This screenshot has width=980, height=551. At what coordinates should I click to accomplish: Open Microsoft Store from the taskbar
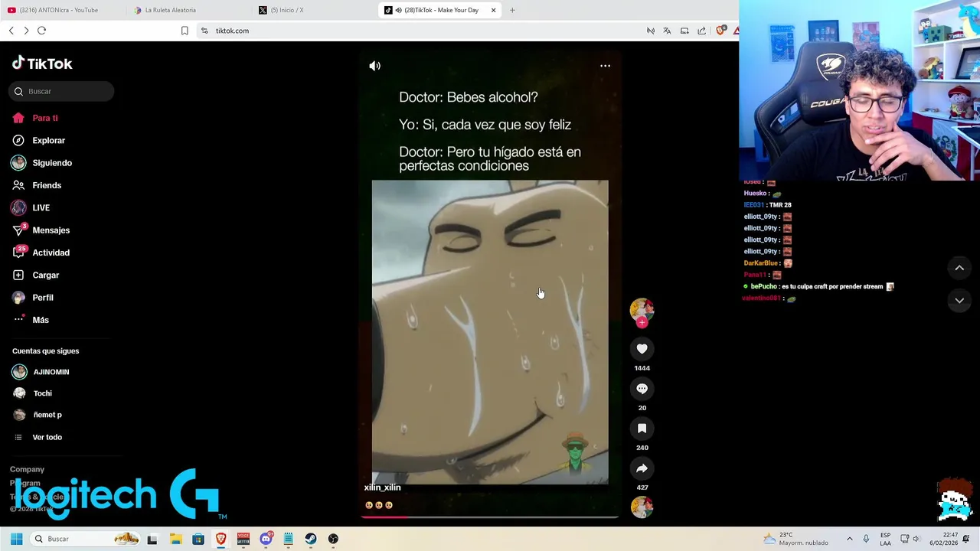pyautogui.click(x=198, y=539)
